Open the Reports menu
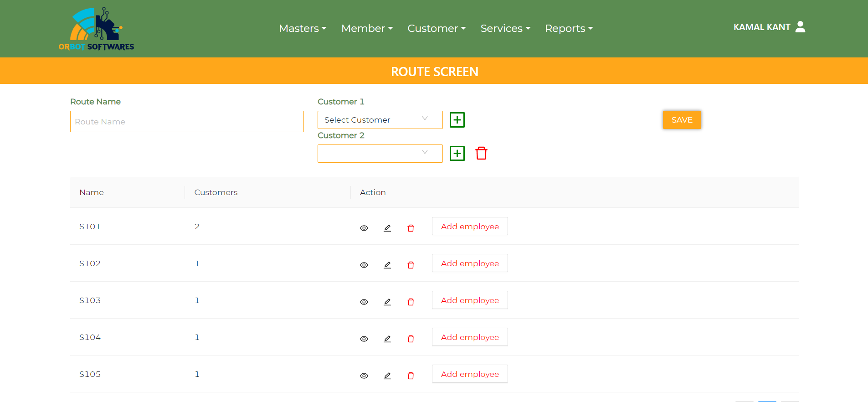This screenshot has width=868, height=402. tap(569, 28)
